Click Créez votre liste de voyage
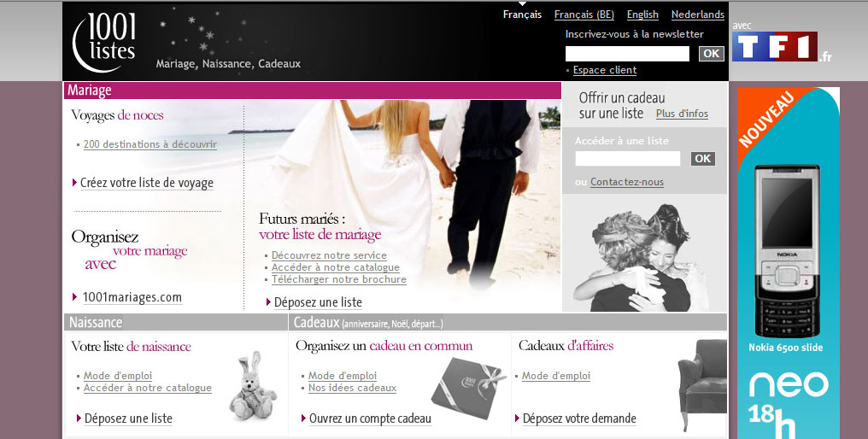The height and width of the screenshot is (439, 868). tap(146, 183)
